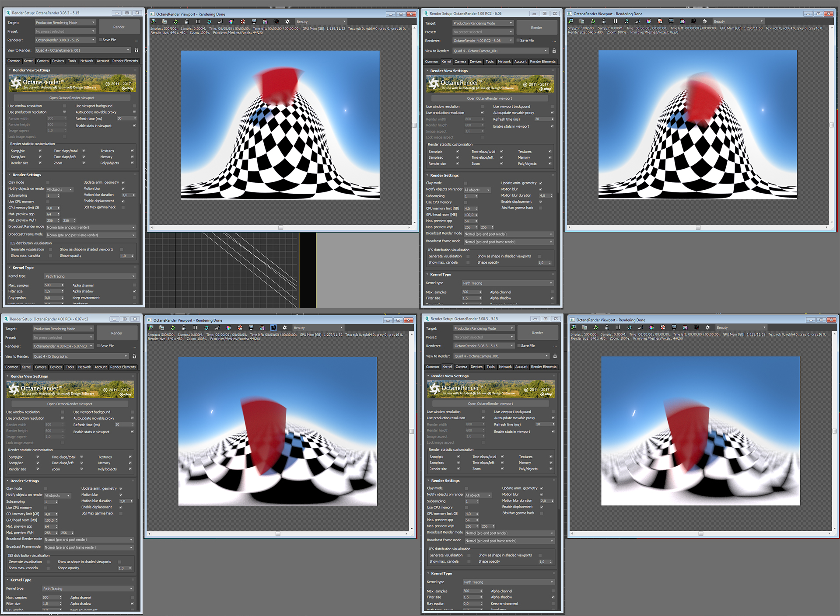Click the upper-left viewport's horizontal scrollbar thumb

point(280,228)
